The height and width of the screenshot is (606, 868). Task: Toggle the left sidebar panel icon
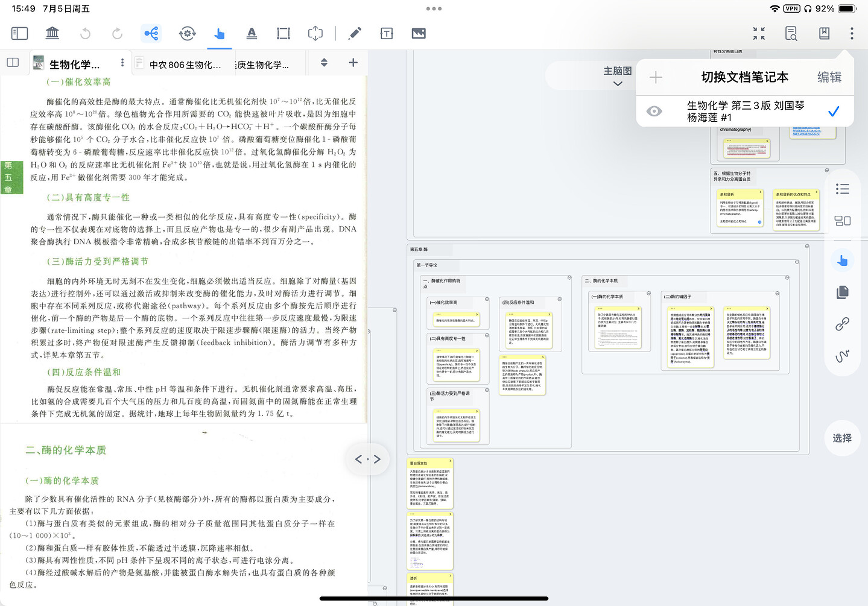coord(19,33)
